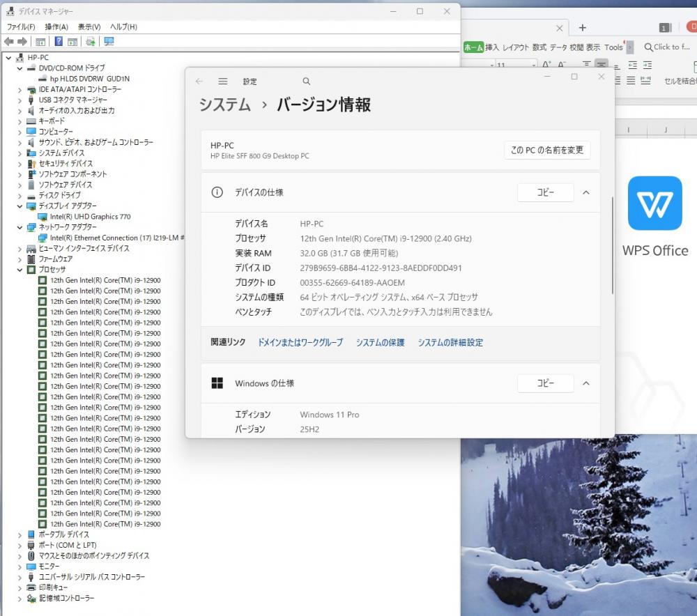The width and height of the screenshot is (697, 616).
Task: Open ドメインまたはワークグループ link
Action: tap(300, 342)
